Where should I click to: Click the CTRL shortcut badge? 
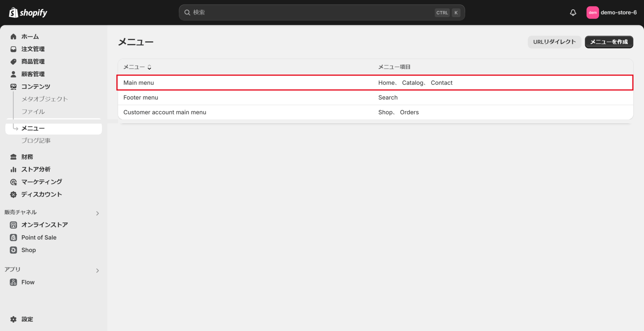pyautogui.click(x=442, y=13)
